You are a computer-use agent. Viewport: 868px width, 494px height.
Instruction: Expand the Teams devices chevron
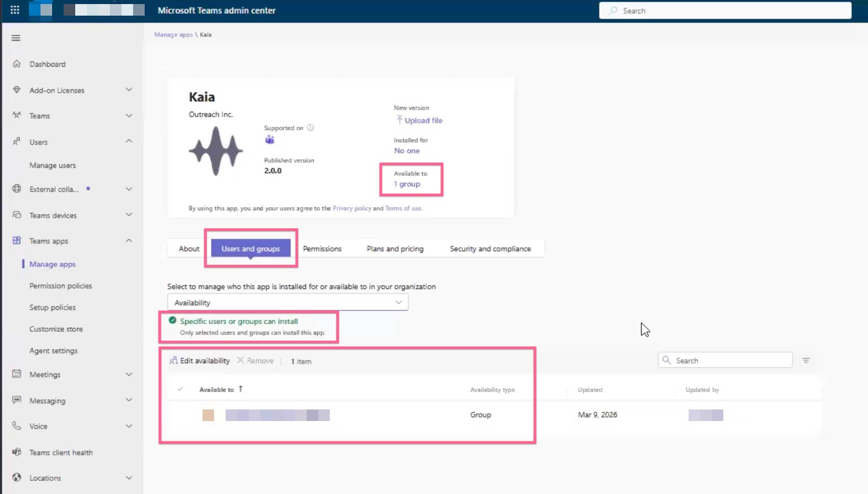[x=129, y=215]
